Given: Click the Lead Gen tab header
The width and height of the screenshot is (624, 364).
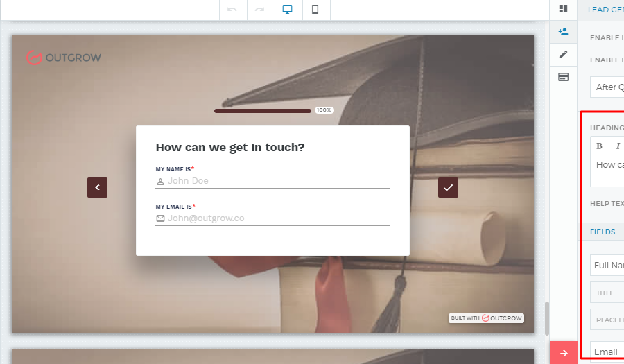Looking at the screenshot, I should coord(605,10).
